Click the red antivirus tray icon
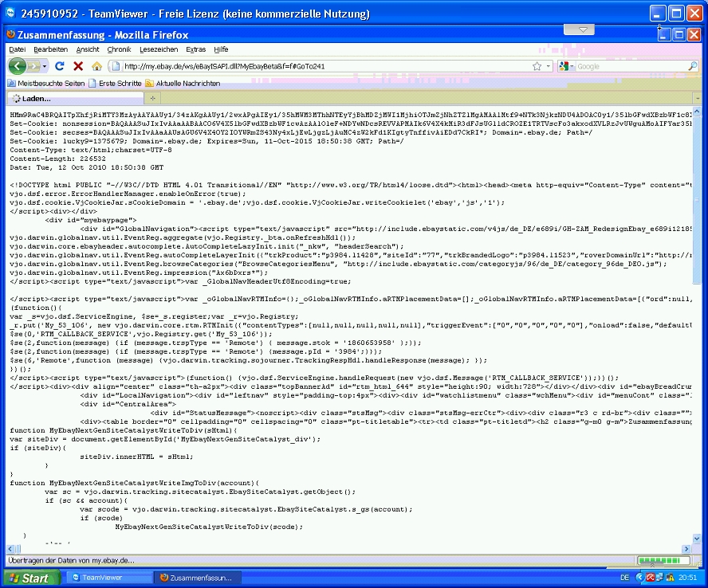This screenshot has height=588, width=708. pos(651,578)
